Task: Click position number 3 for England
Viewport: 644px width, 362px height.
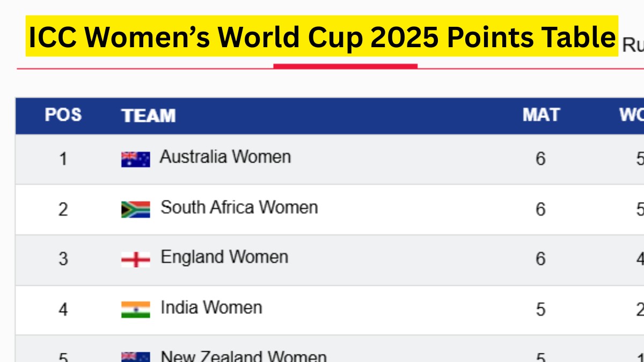Action: [x=63, y=260]
